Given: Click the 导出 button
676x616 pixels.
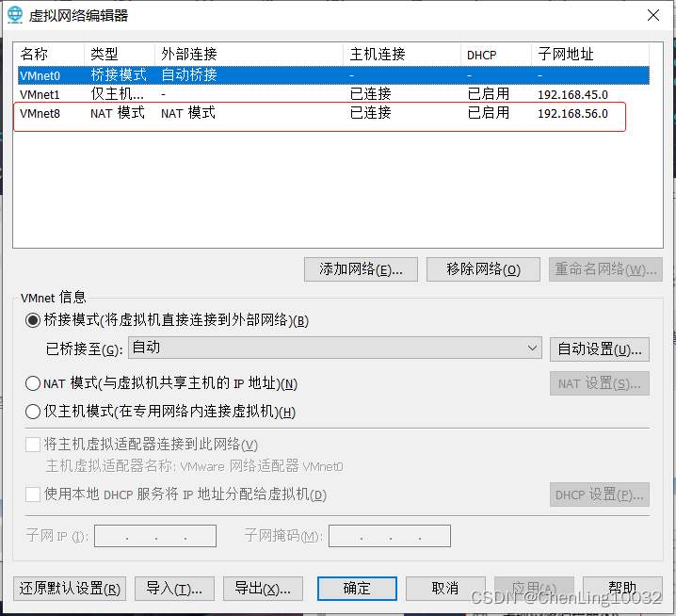Looking at the screenshot, I should (x=263, y=589).
